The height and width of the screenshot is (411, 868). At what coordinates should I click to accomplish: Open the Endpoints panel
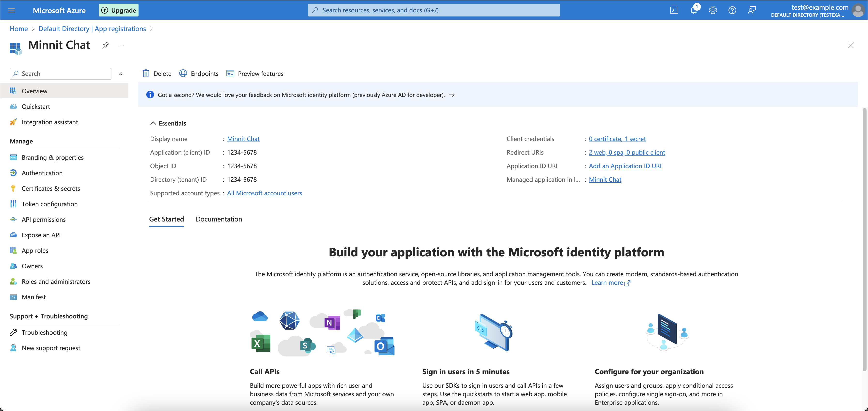[x=199, y=73]
